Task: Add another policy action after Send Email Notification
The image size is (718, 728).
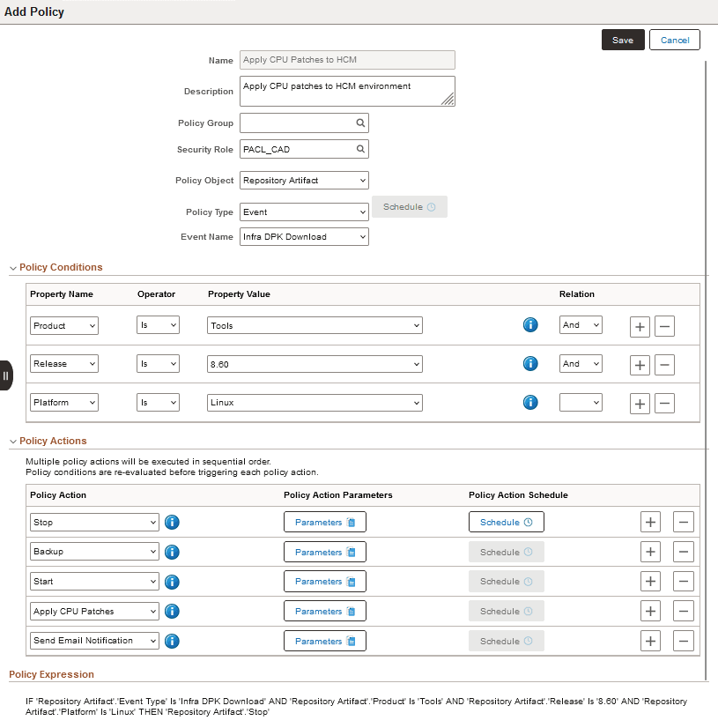Action: click(650, 641)
